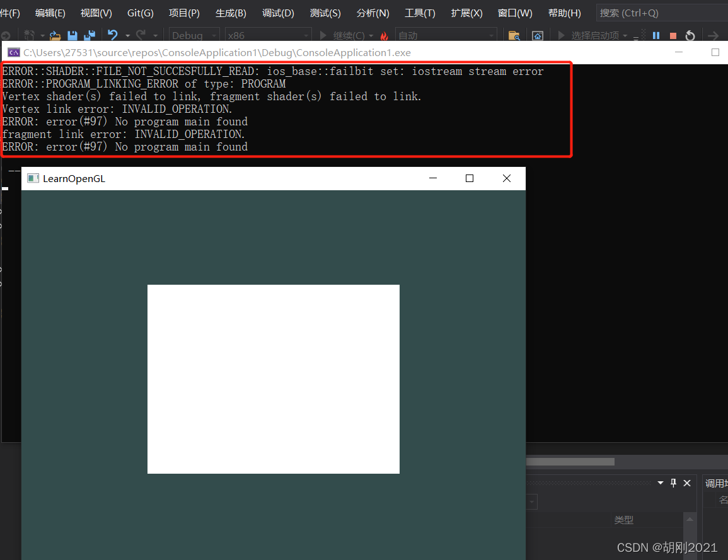Image resolution: width=728 pixels, height=560 pixels.
Task: Maximize the ConsoleApplication1.exe console window
Action: [715, 52]
